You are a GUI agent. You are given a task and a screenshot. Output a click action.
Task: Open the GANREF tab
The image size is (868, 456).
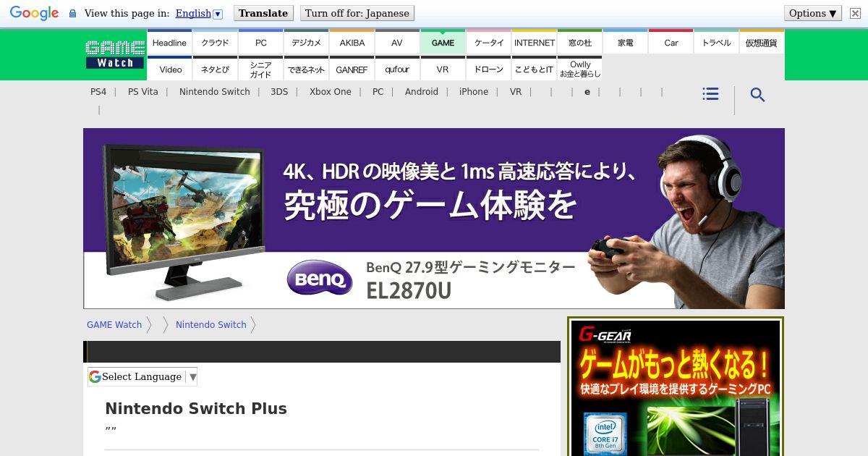352,69
